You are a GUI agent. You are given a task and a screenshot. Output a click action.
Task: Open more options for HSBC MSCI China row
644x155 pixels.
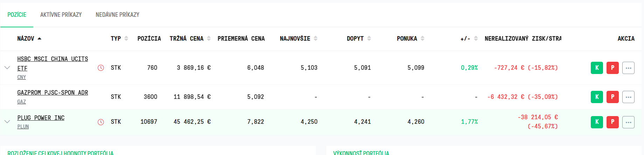628,68
